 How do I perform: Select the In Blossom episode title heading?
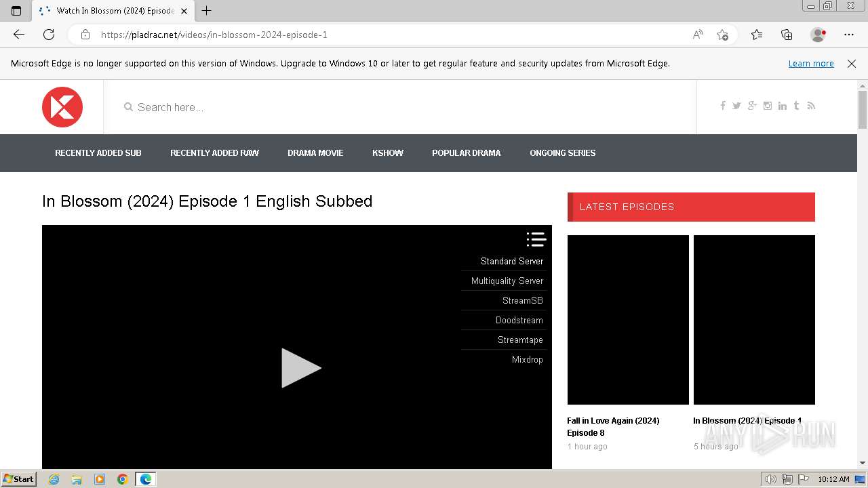[208, 201]
